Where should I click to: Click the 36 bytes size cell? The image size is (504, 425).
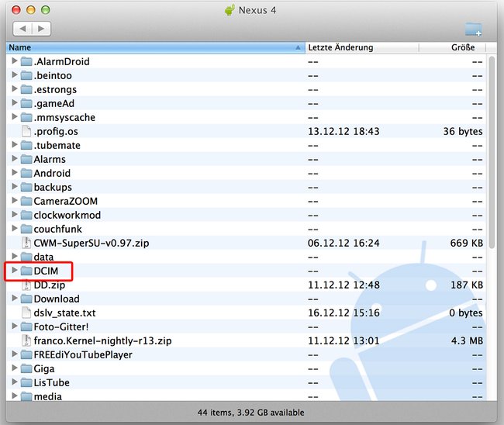click(463, 132)
